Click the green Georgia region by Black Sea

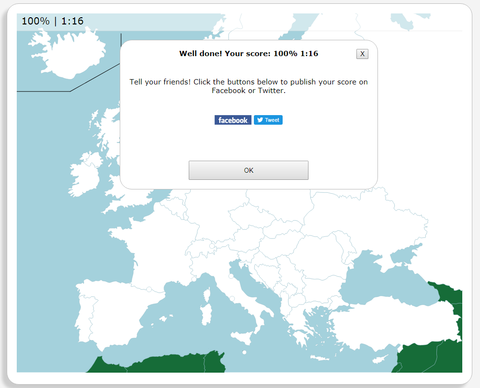click(448, 293)
